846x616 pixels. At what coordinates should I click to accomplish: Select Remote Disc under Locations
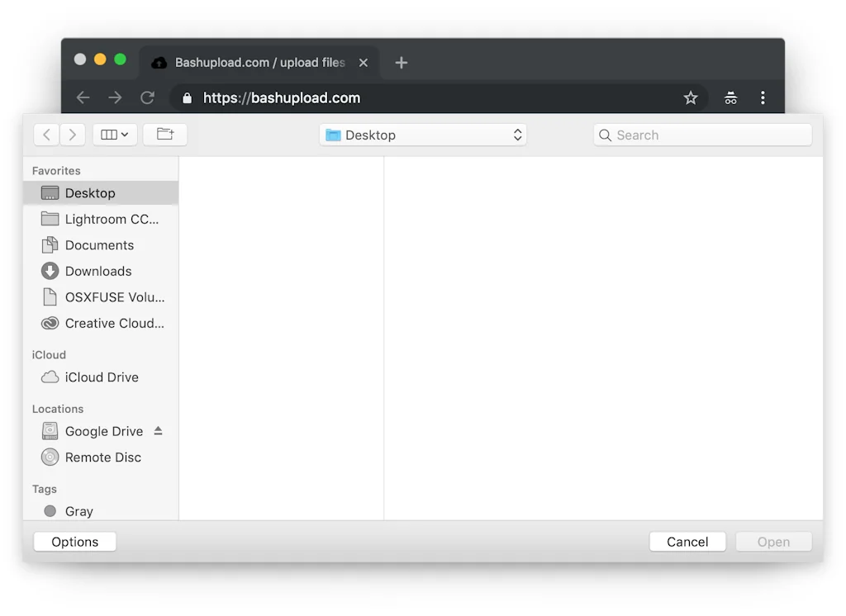(101, 457)
